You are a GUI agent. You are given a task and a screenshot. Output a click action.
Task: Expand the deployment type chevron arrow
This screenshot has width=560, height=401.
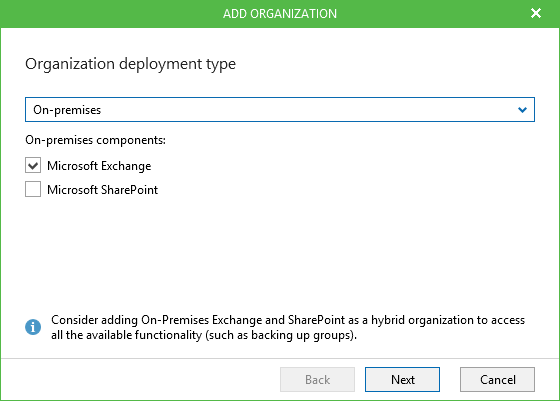point(522,110)
